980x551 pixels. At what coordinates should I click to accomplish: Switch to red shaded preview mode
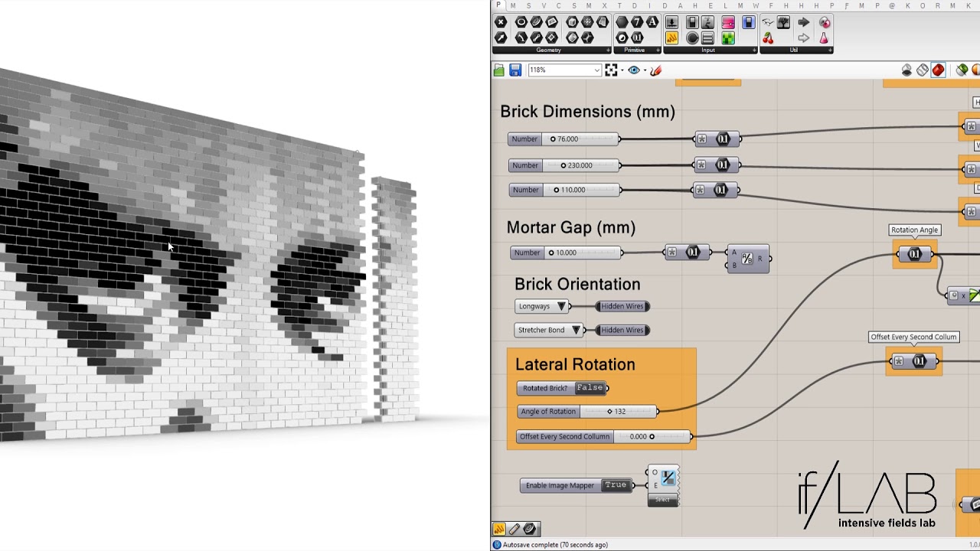coord(938,70)
